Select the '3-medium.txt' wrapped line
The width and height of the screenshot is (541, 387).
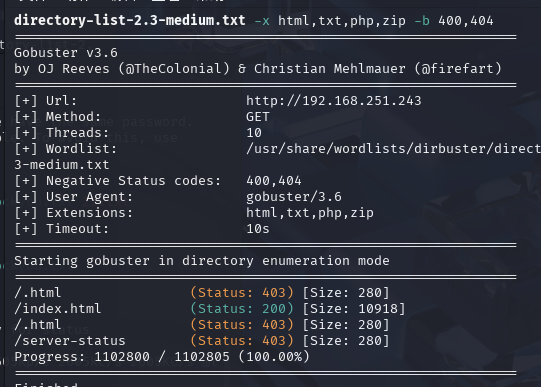tap(62, 165)
